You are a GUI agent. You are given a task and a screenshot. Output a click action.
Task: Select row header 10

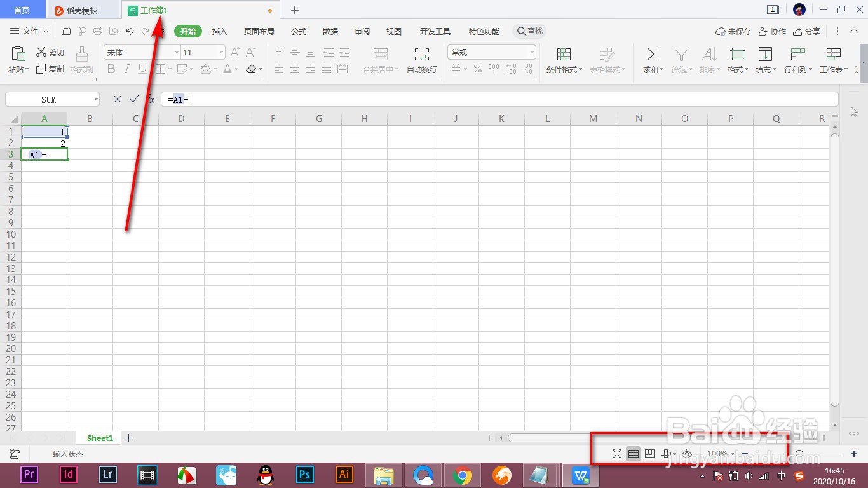pos(11,234)
